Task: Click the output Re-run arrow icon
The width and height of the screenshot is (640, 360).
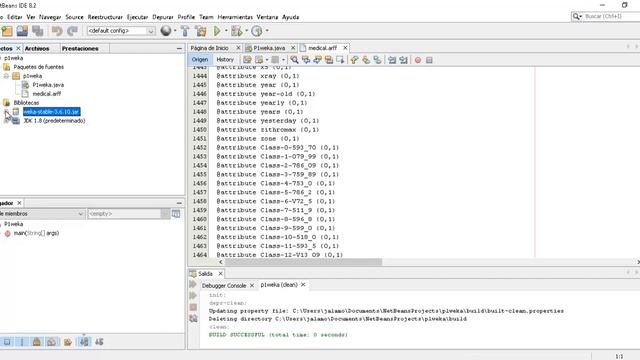Action: (x=193, y=284)
